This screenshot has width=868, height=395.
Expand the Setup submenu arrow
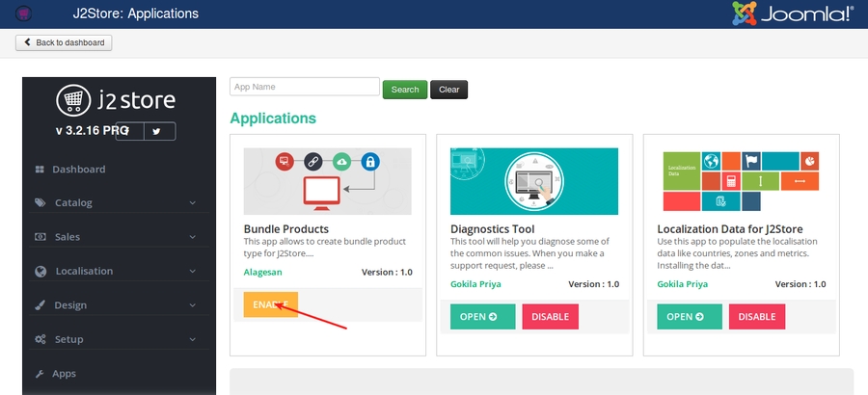(x=193, y=339)
